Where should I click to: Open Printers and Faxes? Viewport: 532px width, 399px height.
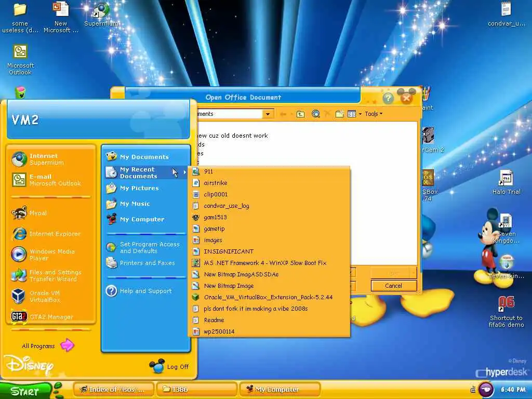(146, 263)
